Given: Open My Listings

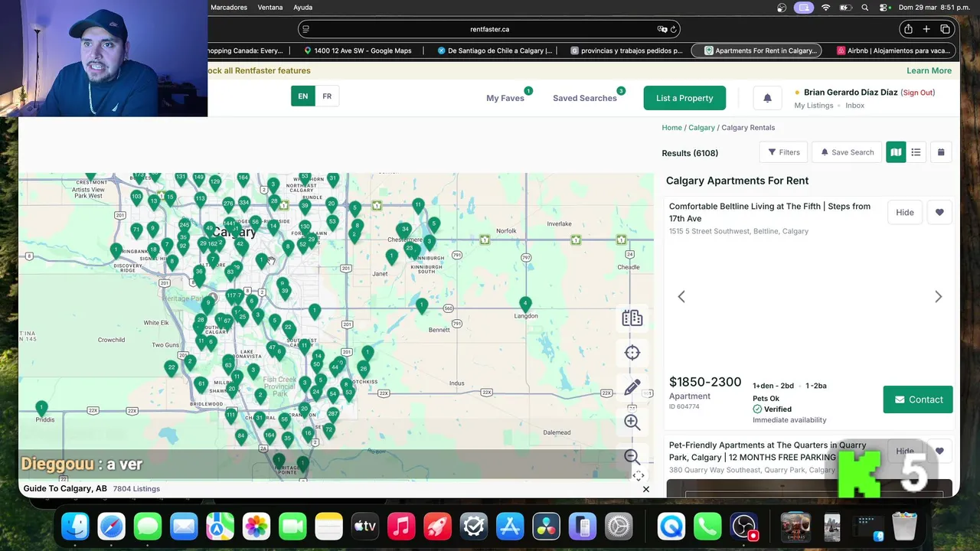Looking at the screenshot, I should 814,106.
